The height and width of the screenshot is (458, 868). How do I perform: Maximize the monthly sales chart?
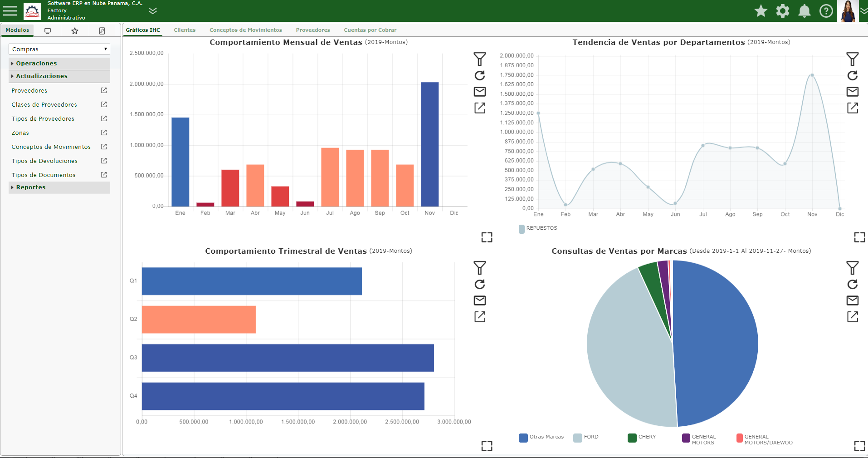487,237
